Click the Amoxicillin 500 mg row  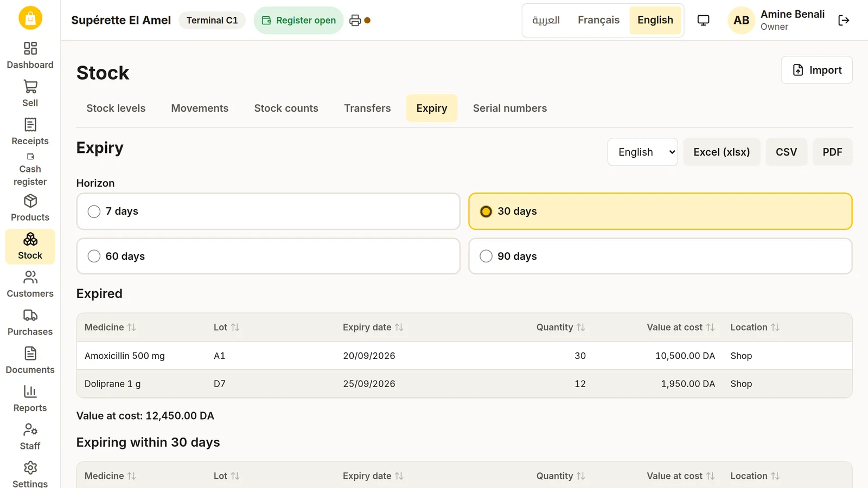[x=464, y=356]
